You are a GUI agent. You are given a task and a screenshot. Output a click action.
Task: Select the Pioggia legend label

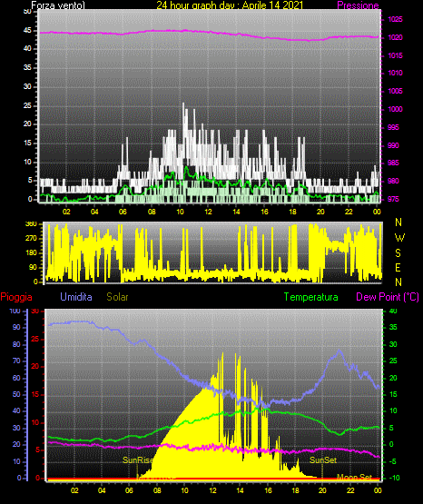pos(16,297)
